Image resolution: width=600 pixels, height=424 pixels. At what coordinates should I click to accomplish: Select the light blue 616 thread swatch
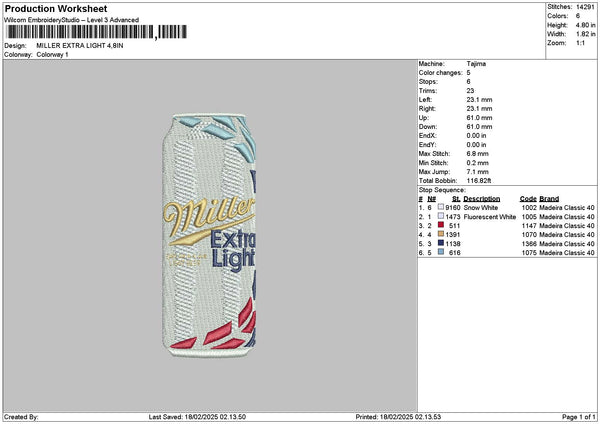tap(441, 252)
